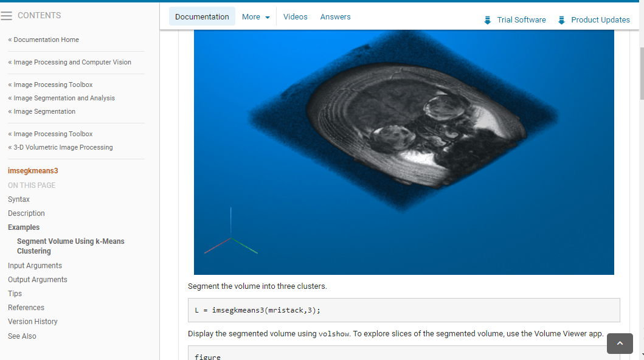Viewport: 644px width, 360px height.
Task: Click the CONTENTS heading text
Action: pos(39,16)
